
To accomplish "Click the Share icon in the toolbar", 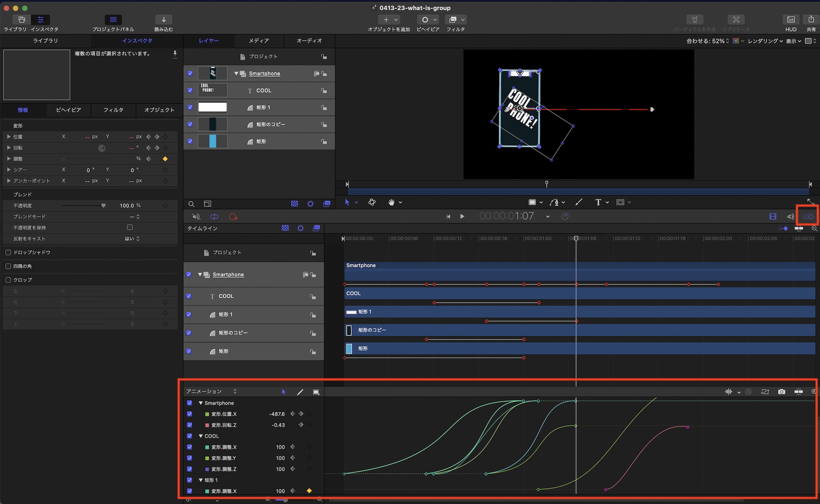I will [x=811, y=20].
